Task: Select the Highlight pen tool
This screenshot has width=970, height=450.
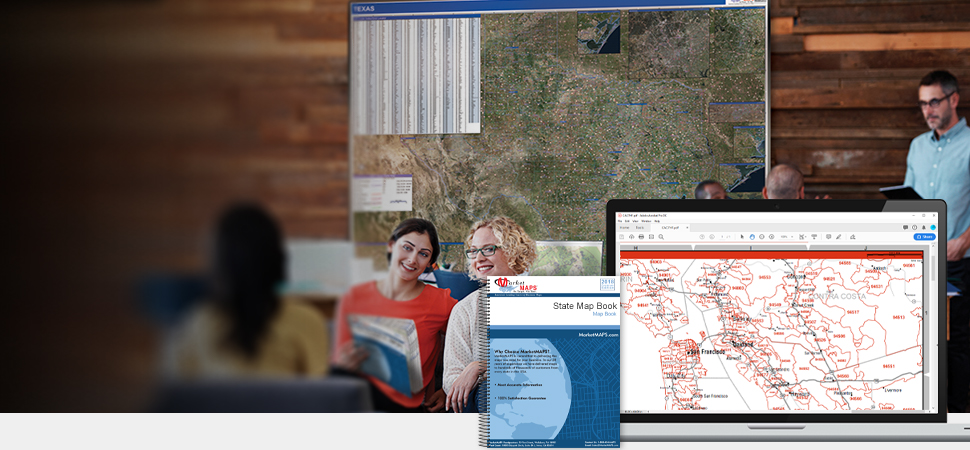Action: coord(838,236)
